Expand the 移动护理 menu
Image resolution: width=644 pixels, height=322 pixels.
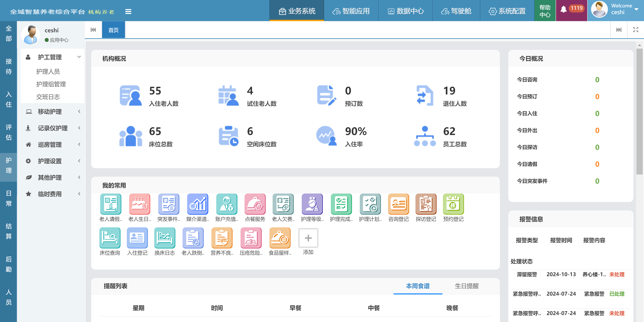point(53,111)
